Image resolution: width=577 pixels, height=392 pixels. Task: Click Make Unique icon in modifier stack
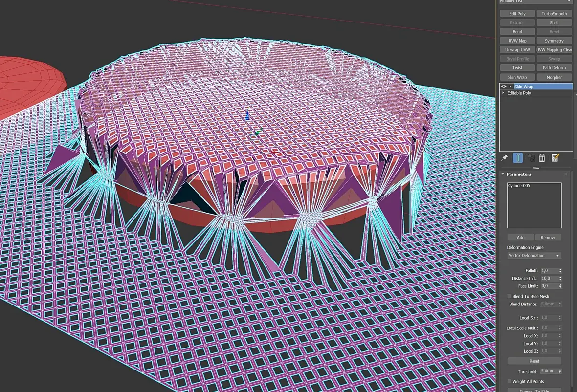(532, 158)
